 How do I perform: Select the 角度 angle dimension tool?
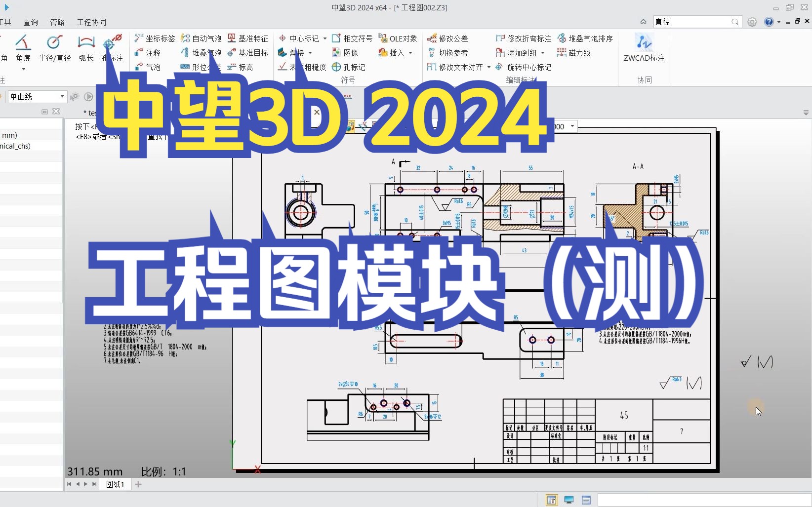[23, 48]
